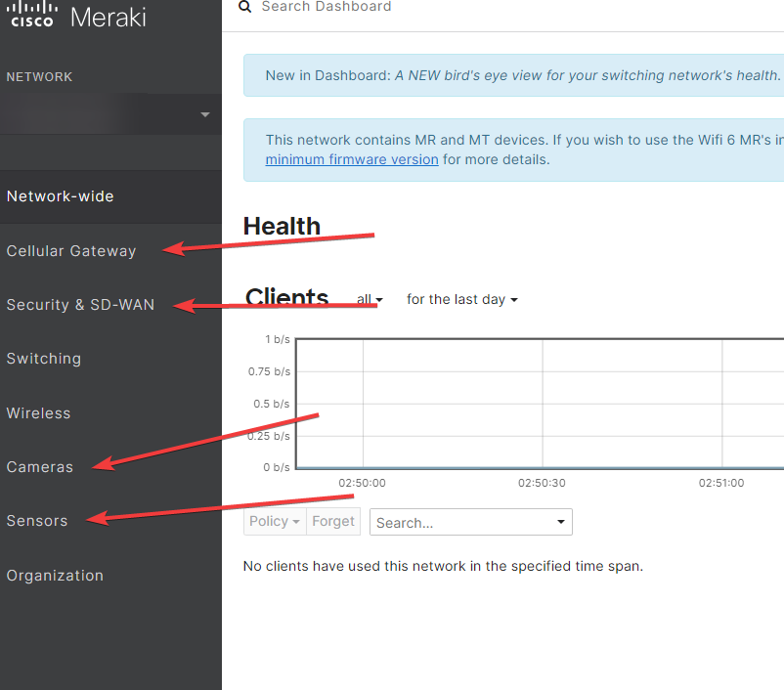Open the Organization menu
Screen dimensions: 784x690
click(55, 576)
